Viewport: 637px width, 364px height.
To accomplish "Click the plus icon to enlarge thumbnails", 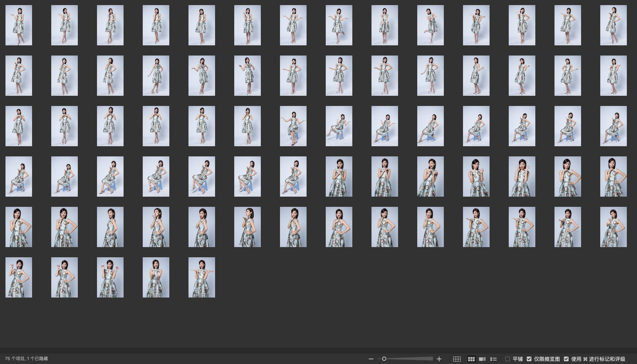I will click(x=439, y=359).
